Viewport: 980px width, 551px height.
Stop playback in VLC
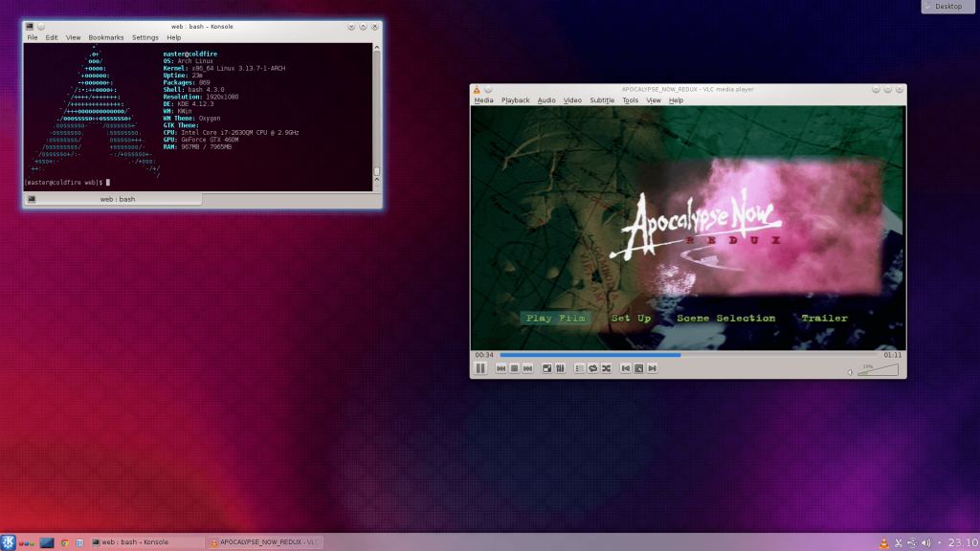(x=514, y=368)
